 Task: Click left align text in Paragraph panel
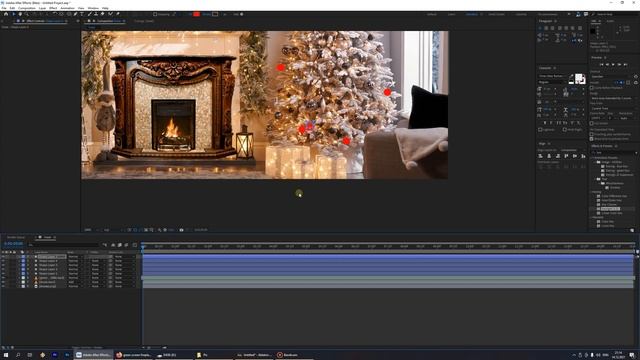540,28
